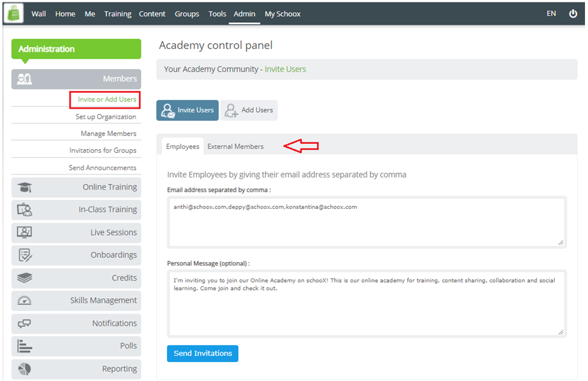The width and height of the screenshot is (588, 381).
Task: Click 'Personal Message (optional) :' label
Action: (208, 263)
